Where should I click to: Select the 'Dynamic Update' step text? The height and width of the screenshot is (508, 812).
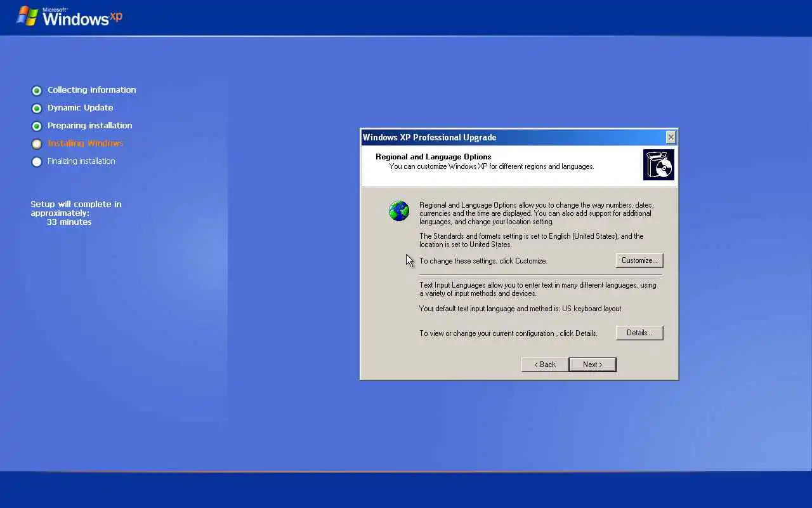point(81,108)
